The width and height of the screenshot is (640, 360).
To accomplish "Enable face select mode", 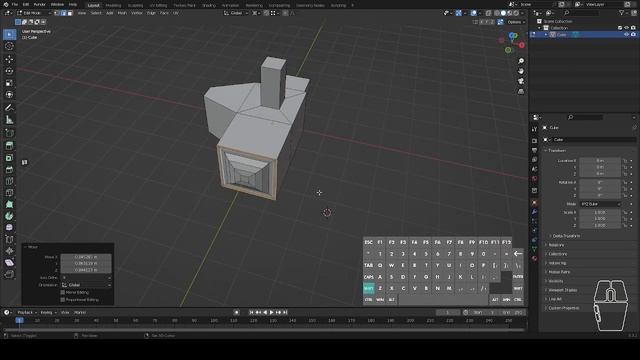I will point(70,13).
